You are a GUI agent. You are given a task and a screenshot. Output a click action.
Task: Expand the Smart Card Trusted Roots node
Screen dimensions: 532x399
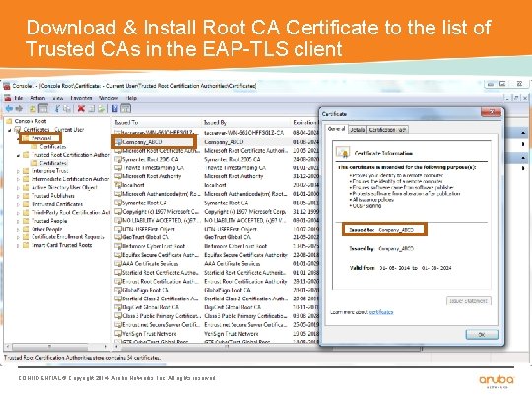pyautogui.click(x=18, y=245)
